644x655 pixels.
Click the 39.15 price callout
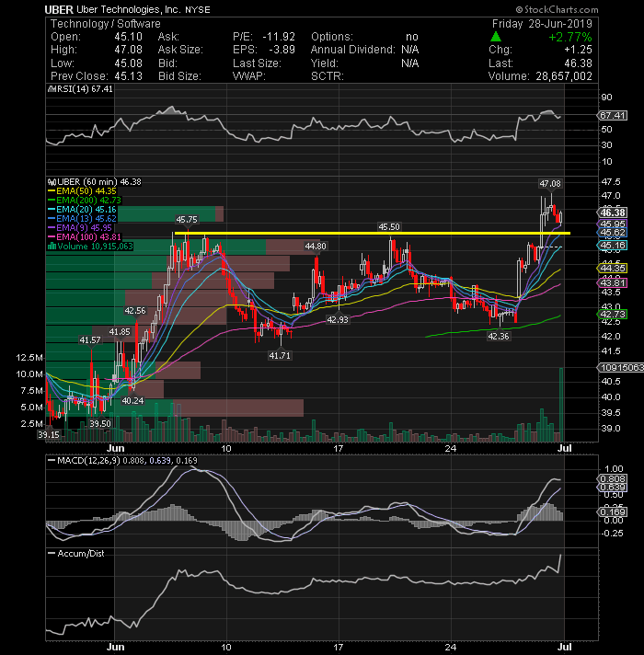(49, 435)
